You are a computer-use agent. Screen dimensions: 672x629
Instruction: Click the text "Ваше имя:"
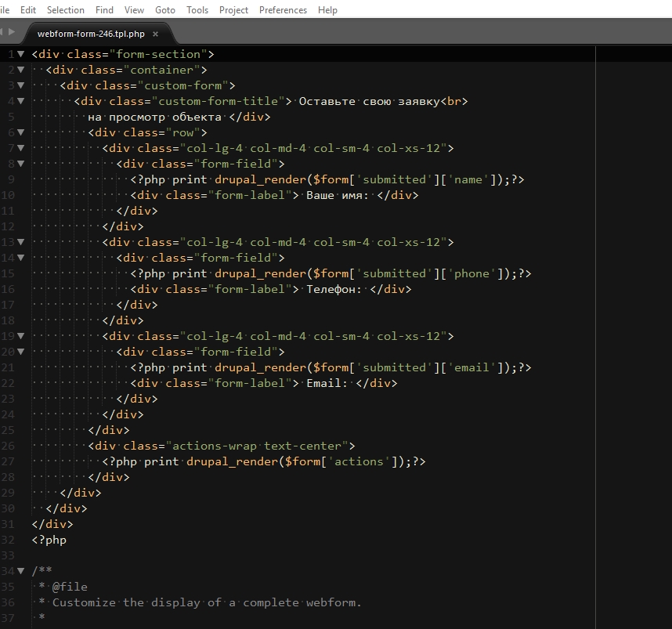[x=338, y=196]
